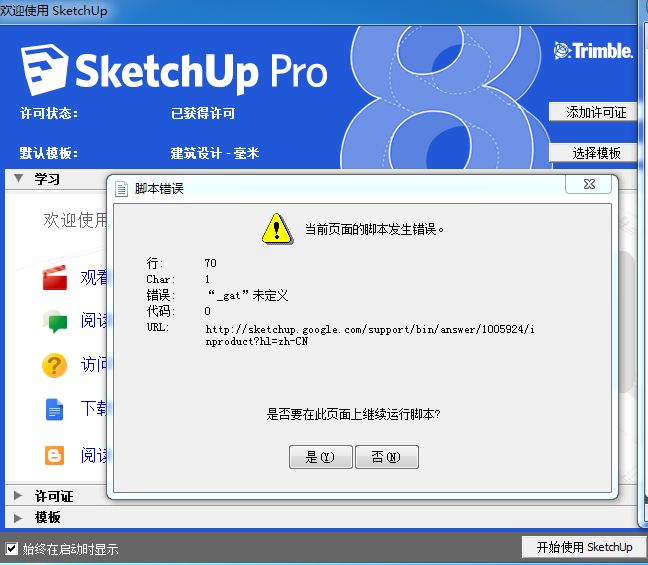This screenshot has width=648, height=565.
Task: Click the 访问 link beside the question mark
Action: click(x=94, y=365)
